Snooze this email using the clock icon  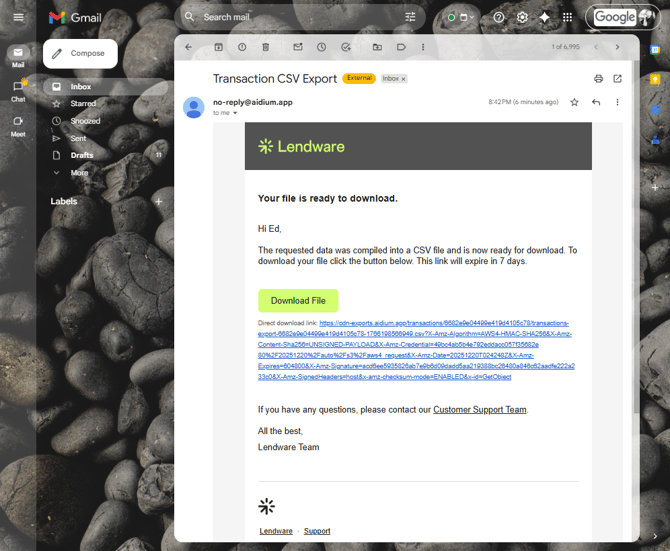click(321, 47)
